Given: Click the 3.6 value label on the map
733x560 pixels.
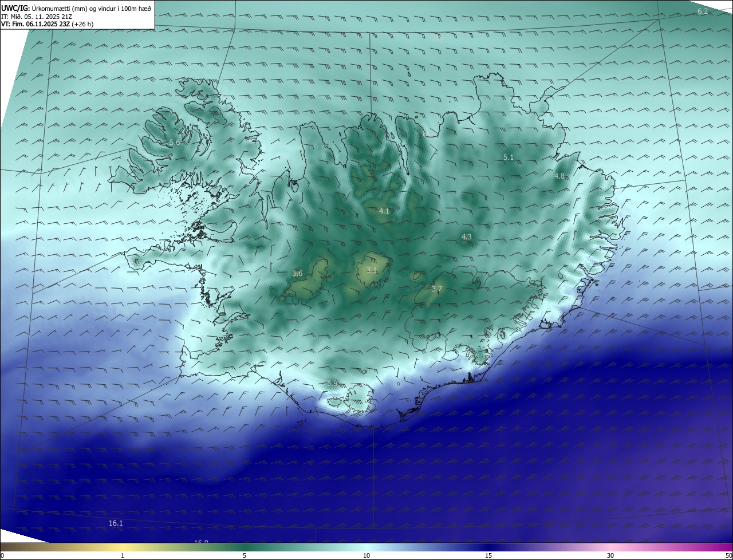Looking at the screenshot, I should [x=297, y=274].
